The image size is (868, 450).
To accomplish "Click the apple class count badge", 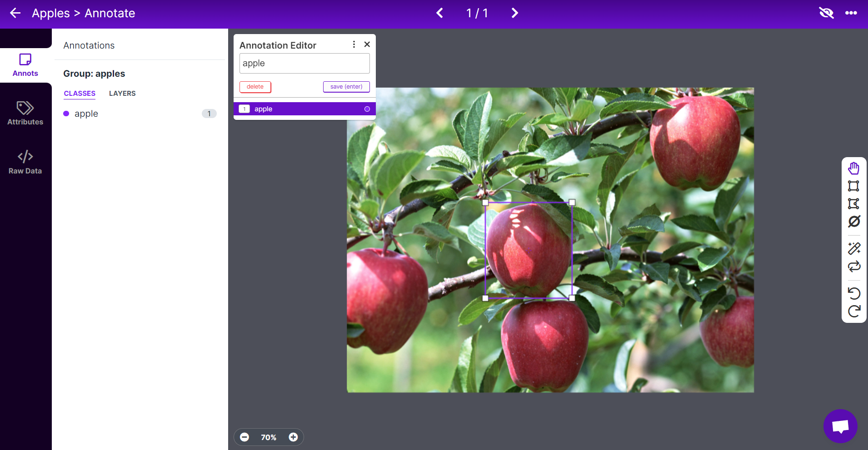I will pyautogui.click(x=209, y=114).
